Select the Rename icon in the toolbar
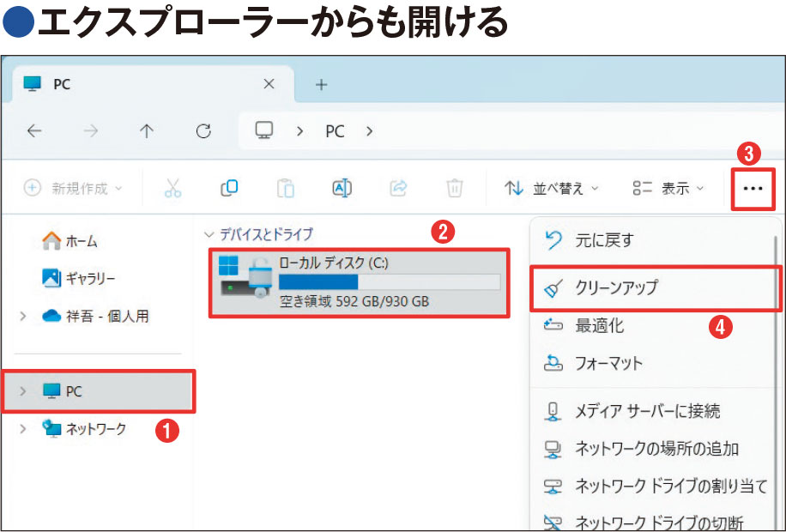Image resolution: width=786 pixels, height=532 pixels. point(342,189)
